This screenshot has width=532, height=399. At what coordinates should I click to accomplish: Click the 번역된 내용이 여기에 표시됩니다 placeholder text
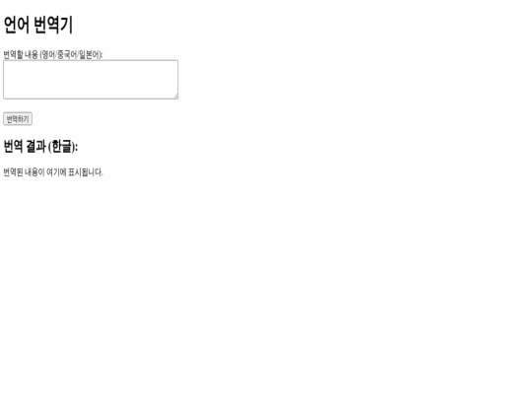53,172
